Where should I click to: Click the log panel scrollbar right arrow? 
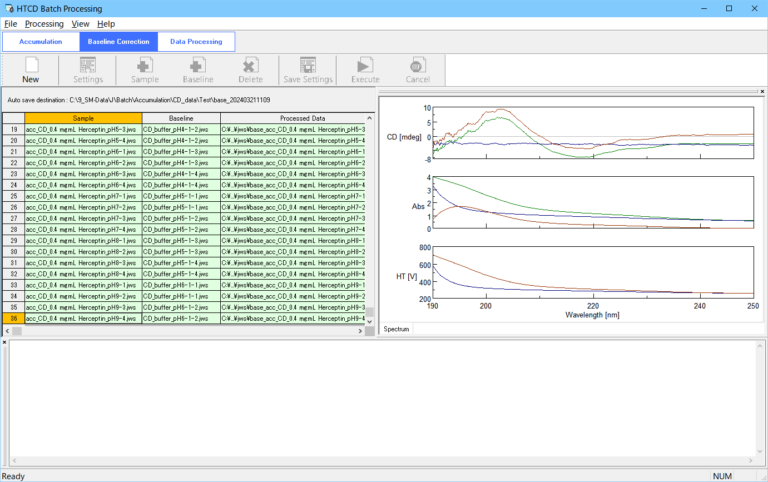tap(751, 460)
